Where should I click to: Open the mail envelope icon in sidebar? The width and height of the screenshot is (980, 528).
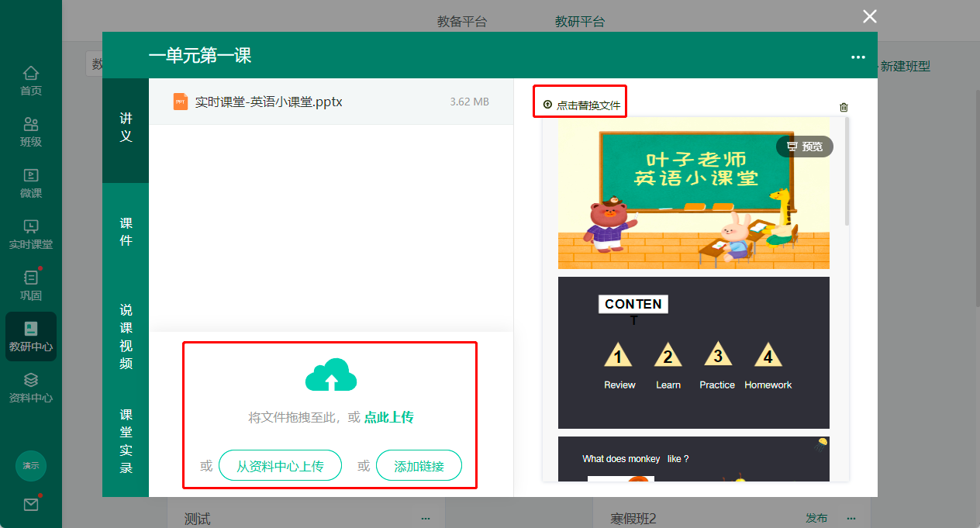31,505
